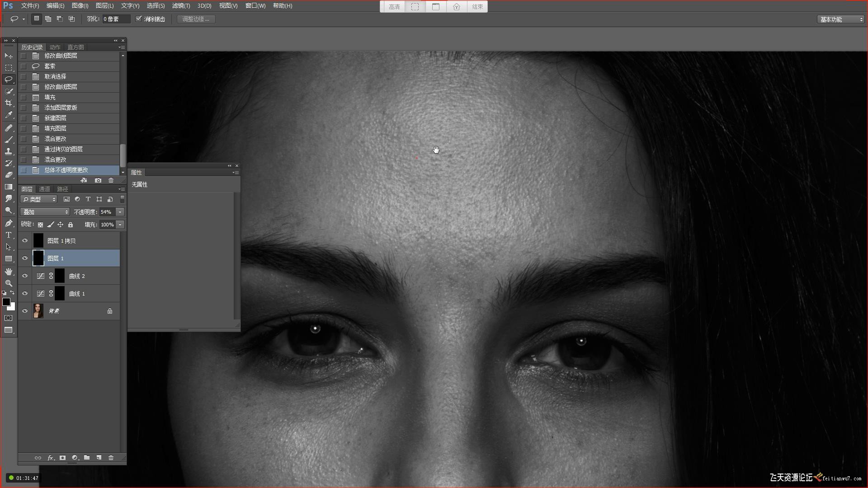868x488 pixels.
Task: Hide 图层 1 拷贝 layer visibility
Action: [x=25, y=241]
